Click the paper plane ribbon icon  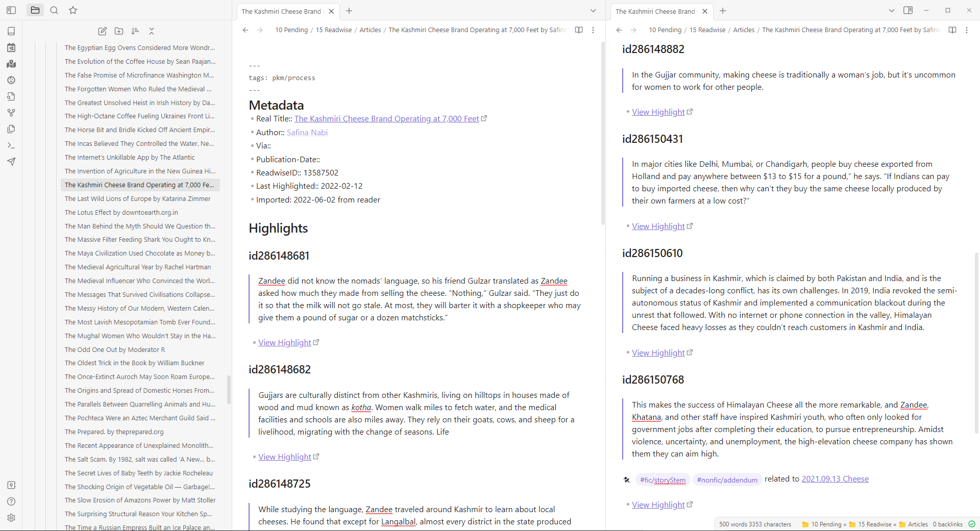11,162
